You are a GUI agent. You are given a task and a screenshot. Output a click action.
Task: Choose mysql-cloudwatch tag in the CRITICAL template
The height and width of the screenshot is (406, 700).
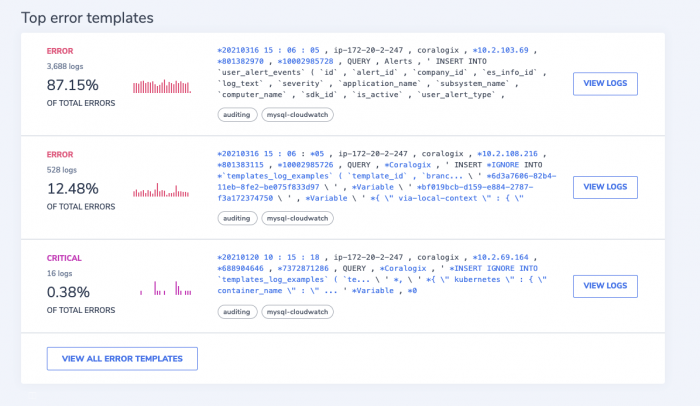coord(297,312)
